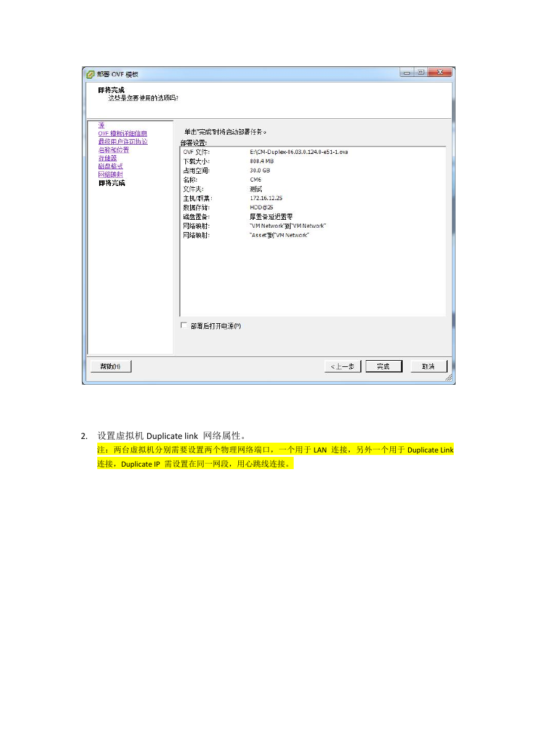Close the 部署 OVF 模板 dialog
Viewport: 535px width, 756px height.
(x=440, y=73)
